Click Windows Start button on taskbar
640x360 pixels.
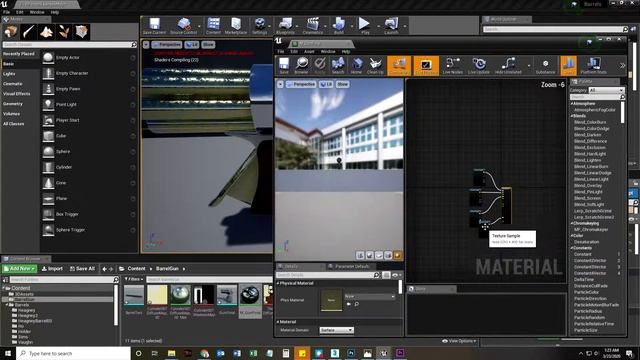(x=7, y=353)
